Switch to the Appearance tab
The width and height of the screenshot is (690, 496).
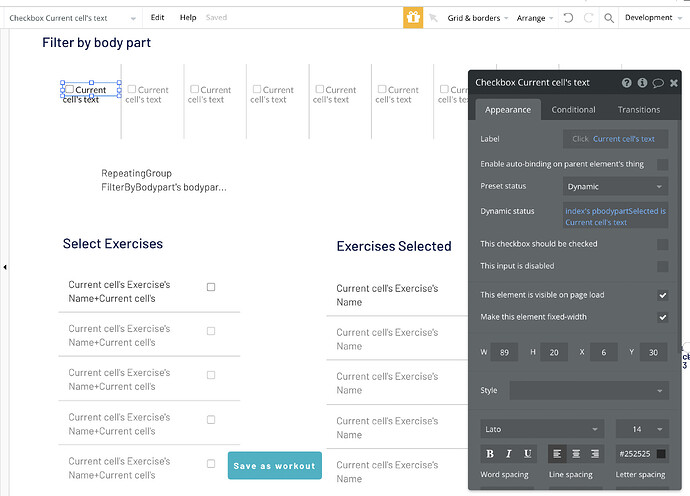508,110
